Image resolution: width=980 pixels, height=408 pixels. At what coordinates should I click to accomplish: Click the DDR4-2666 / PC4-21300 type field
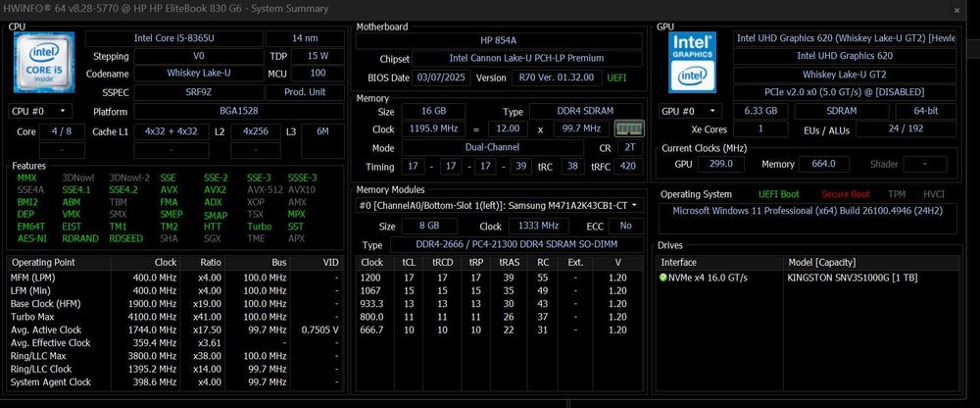pyautogui.click(x=516, y=244)
